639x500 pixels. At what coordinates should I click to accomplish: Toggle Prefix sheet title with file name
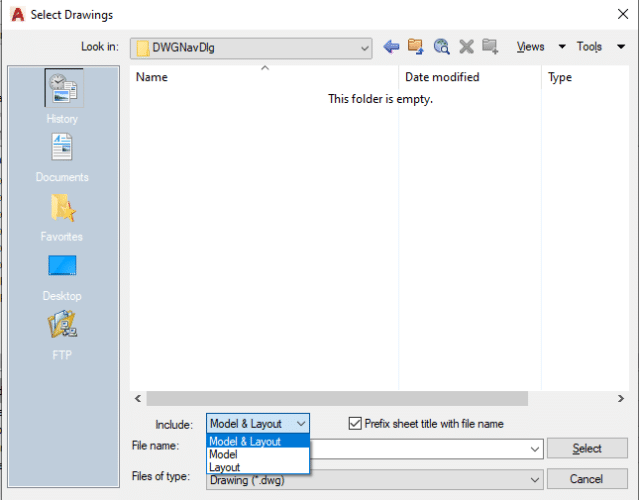(x=355, y=424)
